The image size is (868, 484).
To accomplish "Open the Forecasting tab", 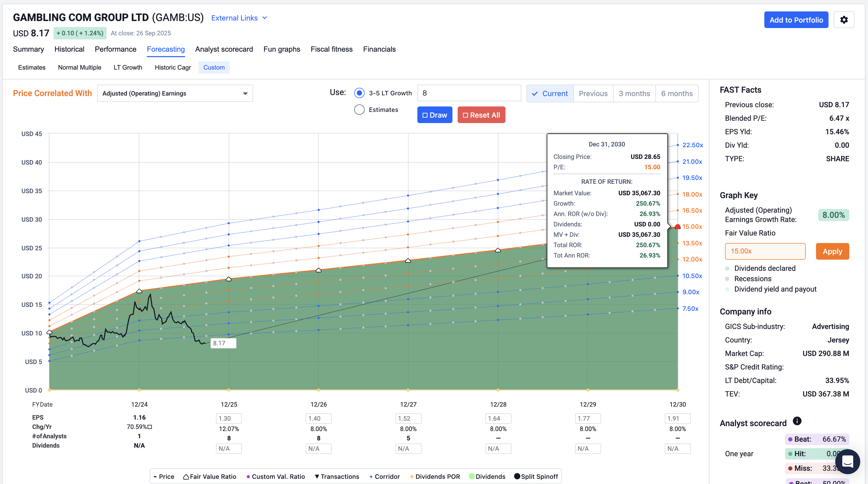I will [166, 49].
